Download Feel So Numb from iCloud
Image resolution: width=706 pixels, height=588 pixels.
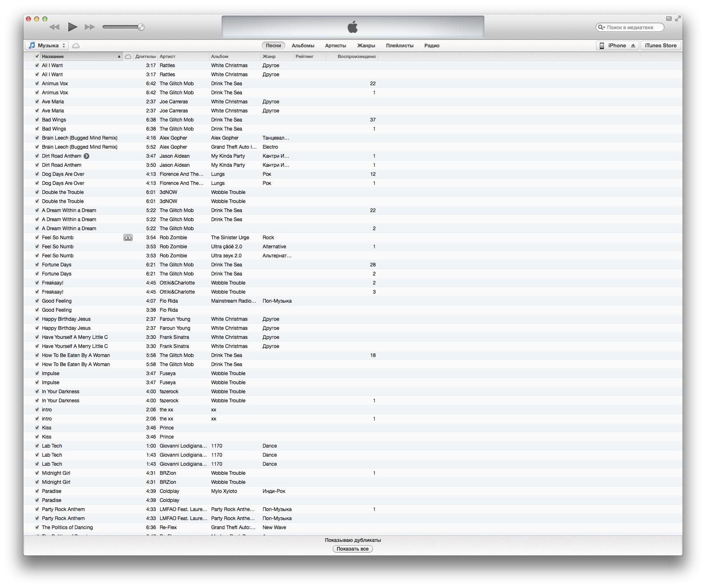click(128, 238)
